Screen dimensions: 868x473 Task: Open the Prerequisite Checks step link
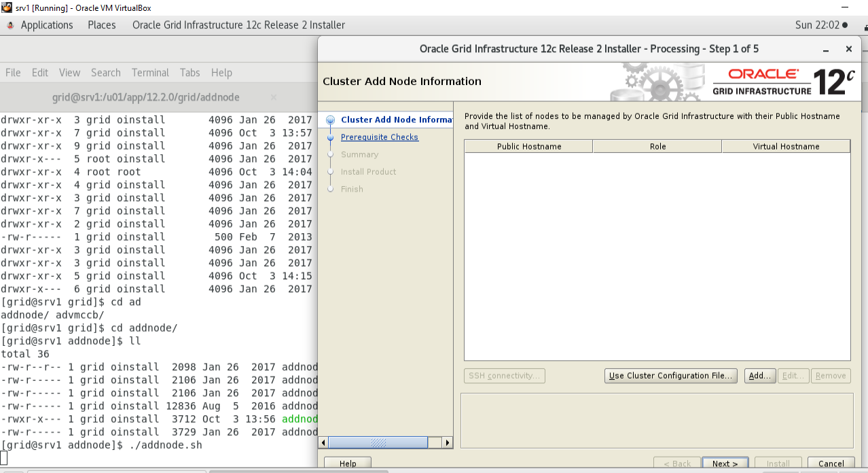380,137
